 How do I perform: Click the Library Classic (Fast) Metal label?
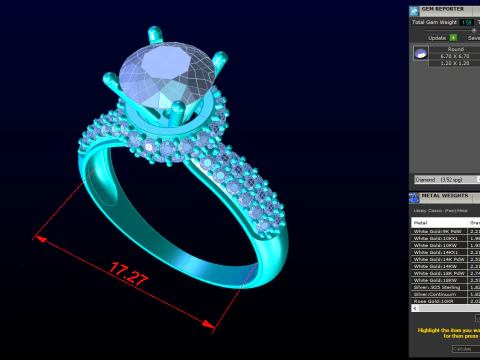pyautogui.click(x=441, y=211)
